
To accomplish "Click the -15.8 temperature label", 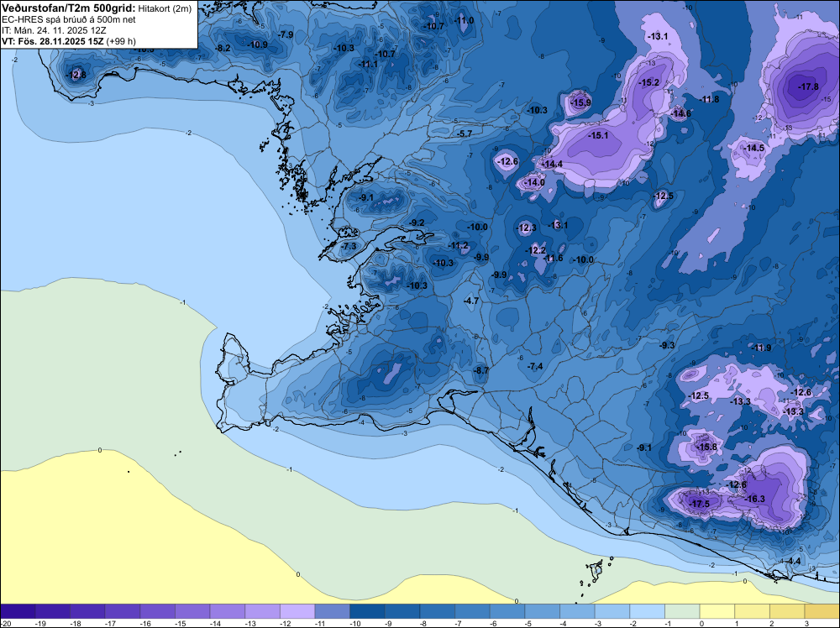I will click(706, 447).
